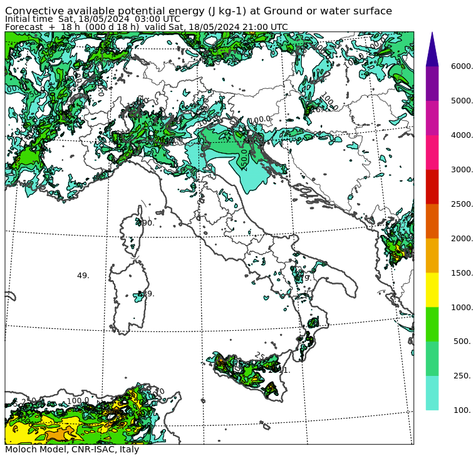476x458 pixels.
Task: Click the 'Moloch Model, CNR-ISAC, Italy' credit
Action: tap(72, 449)
